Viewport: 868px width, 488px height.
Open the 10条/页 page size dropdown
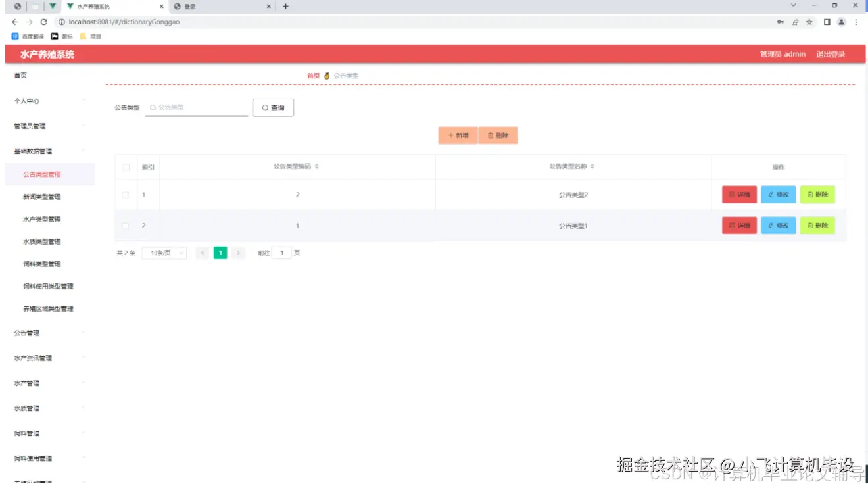click(164, 253)
